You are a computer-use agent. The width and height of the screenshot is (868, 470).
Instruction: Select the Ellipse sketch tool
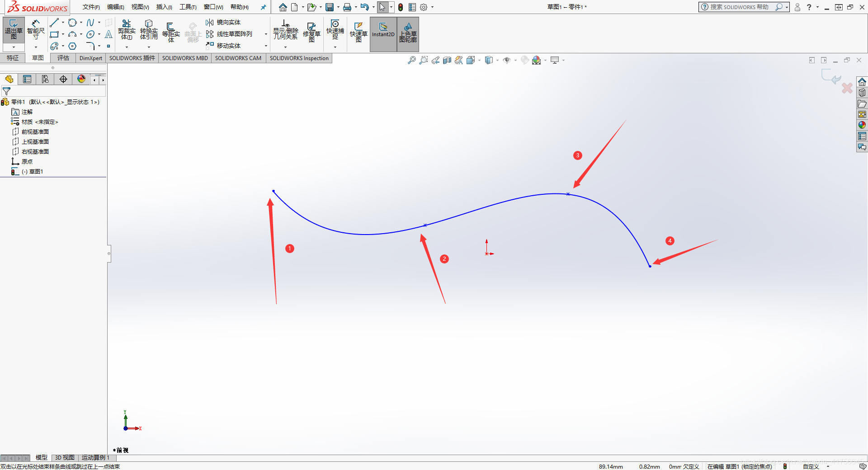coord(90,34)
